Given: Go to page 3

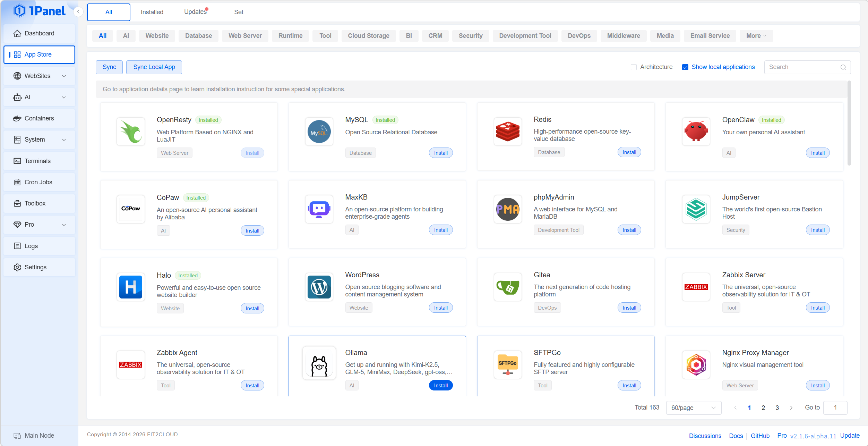Looking at the screenshot, I should click(x=777, y=408).
